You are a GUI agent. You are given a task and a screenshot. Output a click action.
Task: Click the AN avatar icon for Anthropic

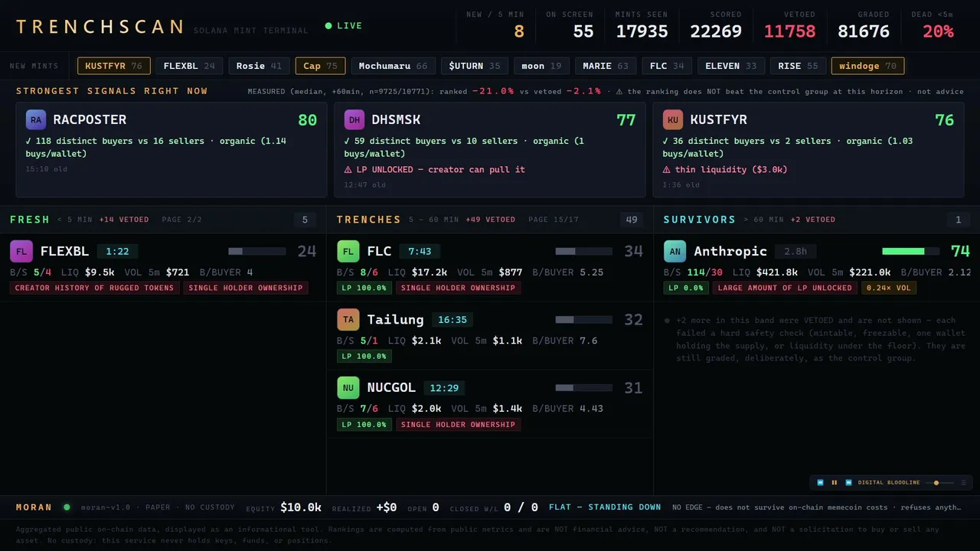click(675, 251)
